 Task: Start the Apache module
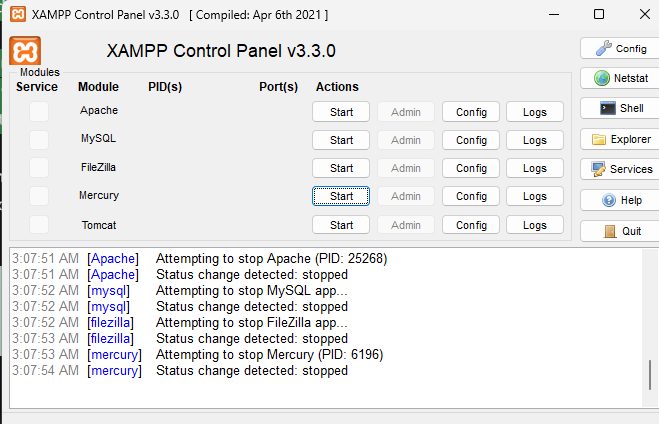(x=341, y=112)
